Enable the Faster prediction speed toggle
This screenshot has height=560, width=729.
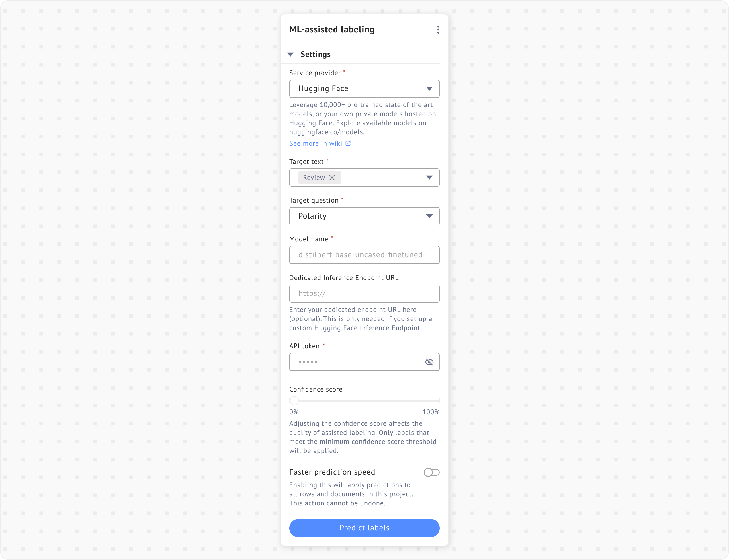click(x=431, y=472)
